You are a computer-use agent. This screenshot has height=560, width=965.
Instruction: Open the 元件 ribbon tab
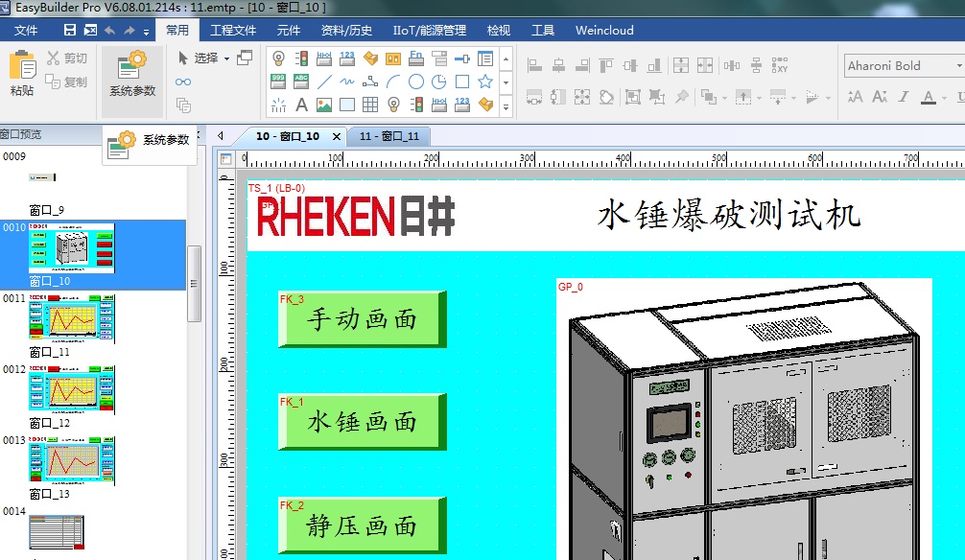[x=289, y=31]
